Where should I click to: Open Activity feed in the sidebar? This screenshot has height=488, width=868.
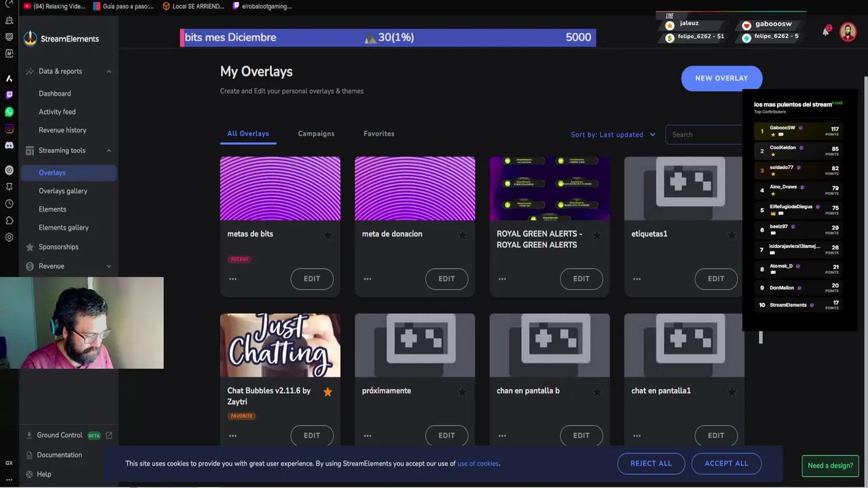[57, 112]
